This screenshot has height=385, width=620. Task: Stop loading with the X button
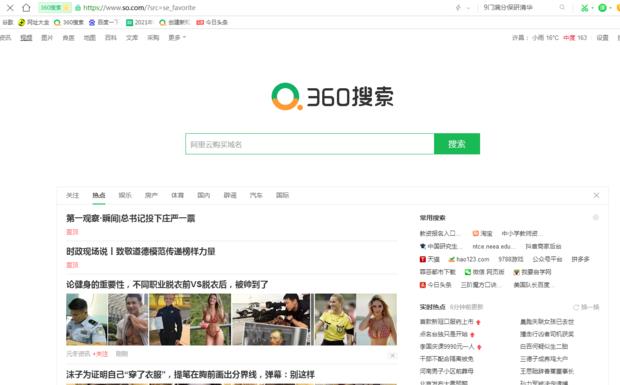(x=10, y=8)
